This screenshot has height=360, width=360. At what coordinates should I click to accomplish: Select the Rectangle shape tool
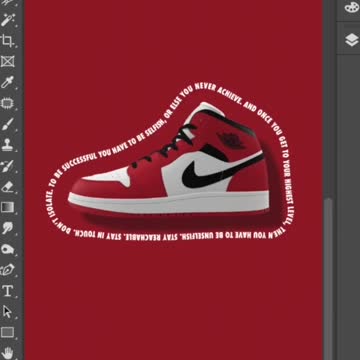7,332
